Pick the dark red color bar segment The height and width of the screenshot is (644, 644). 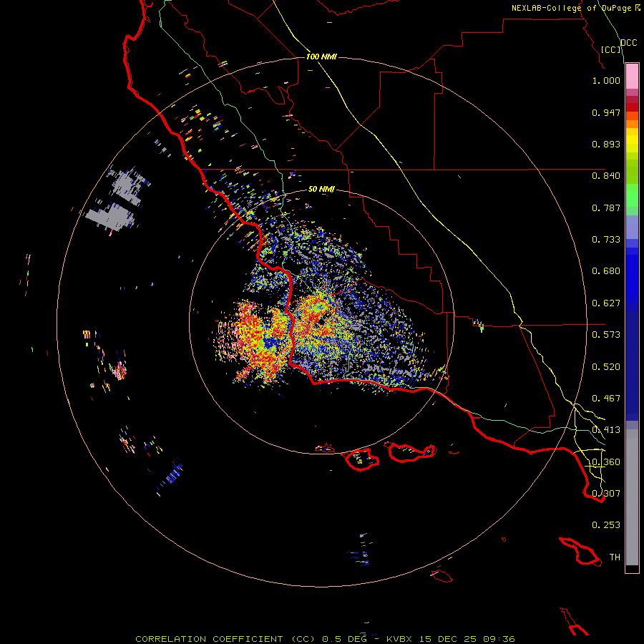pyautogui.click(x=632, y=107)
